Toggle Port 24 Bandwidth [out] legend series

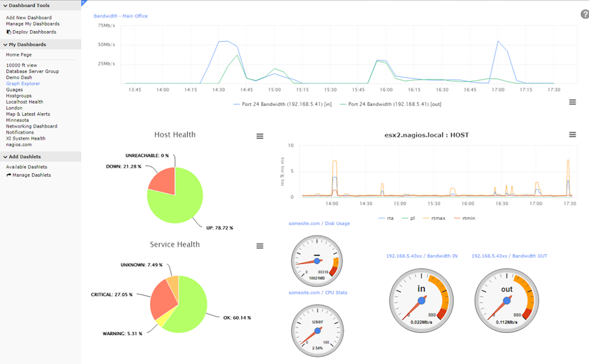click(x=391, y=104)
